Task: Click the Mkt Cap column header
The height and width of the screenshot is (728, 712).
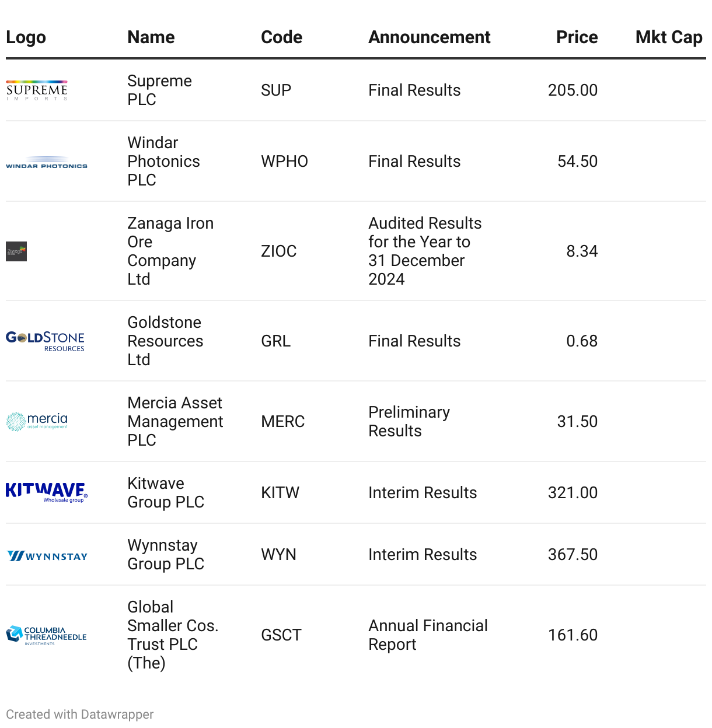Action: point(668,37)
